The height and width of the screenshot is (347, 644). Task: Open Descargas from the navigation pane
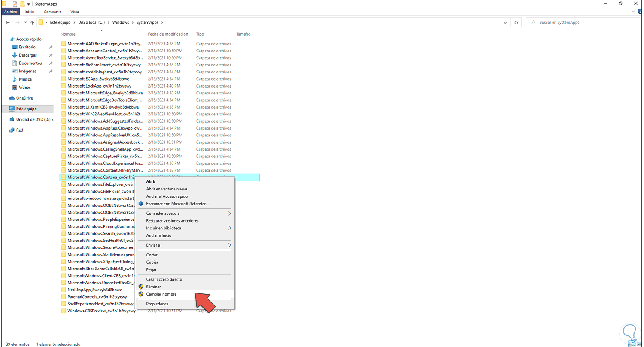(27, 55)
